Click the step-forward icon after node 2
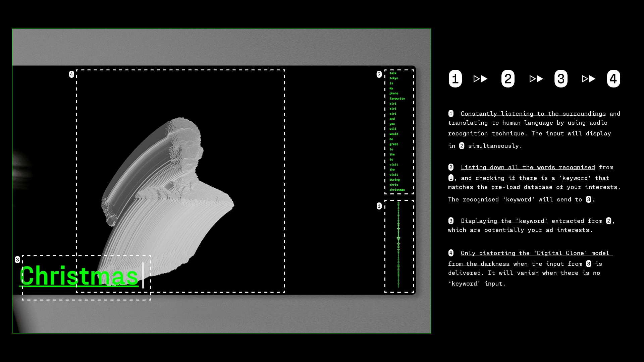 pos(535,79)
